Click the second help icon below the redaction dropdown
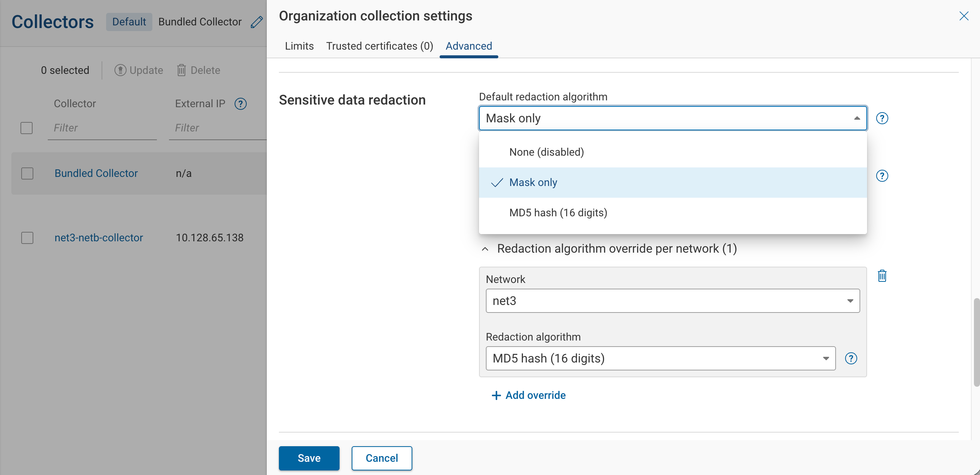980x475 pixels. [882, 176]
